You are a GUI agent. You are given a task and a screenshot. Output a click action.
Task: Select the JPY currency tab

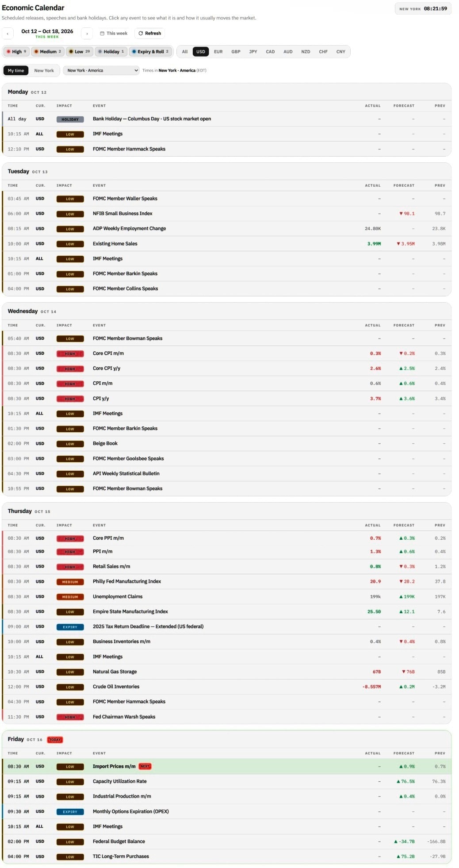click(253, 52)
